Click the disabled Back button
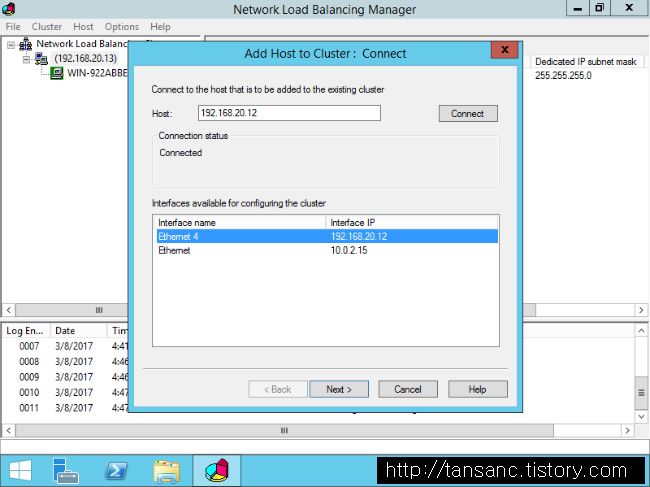Viewport: 650px width, 487px height. [278, 389]
